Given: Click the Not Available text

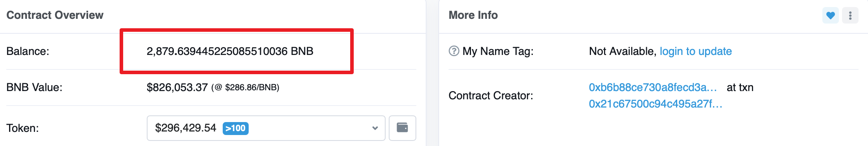Looking at the screenshot, I should click(622, 51).
